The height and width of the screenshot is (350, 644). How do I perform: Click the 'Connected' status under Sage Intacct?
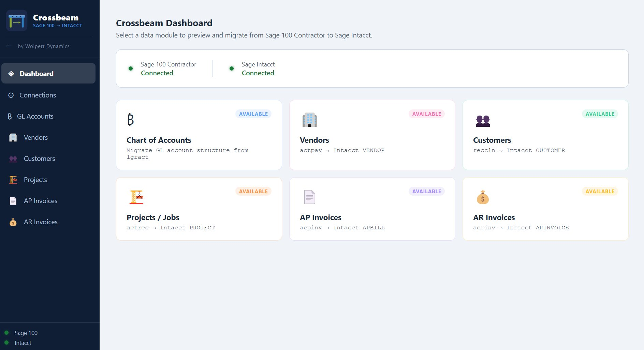coord(258,73)
